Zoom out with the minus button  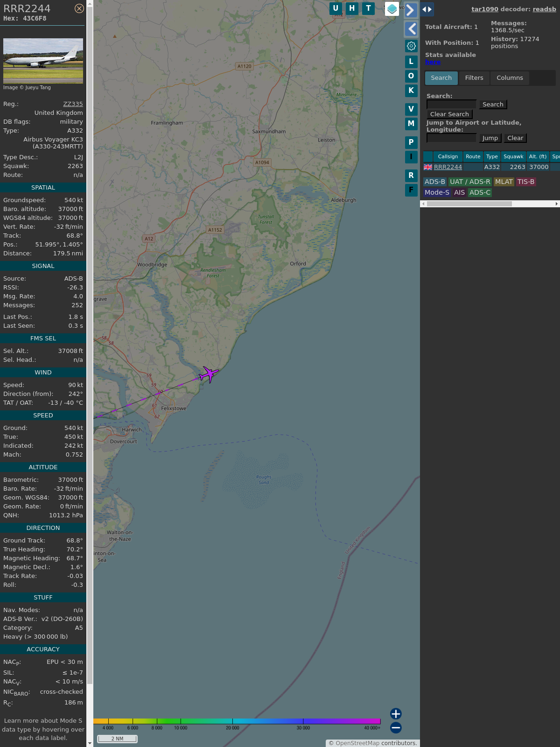(x=396, y=727)
